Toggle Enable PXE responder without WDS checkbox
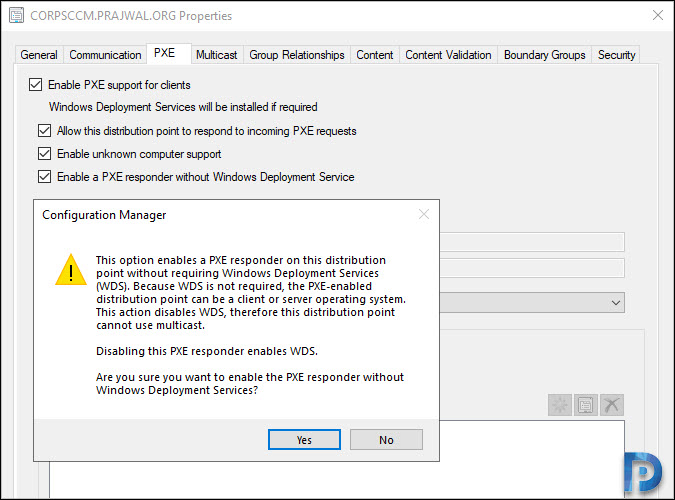 coord(45,177)
